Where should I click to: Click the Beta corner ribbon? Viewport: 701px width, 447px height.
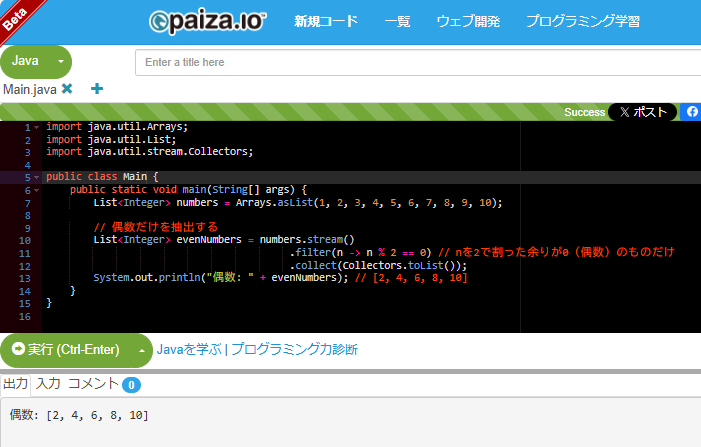coord(18,16)
